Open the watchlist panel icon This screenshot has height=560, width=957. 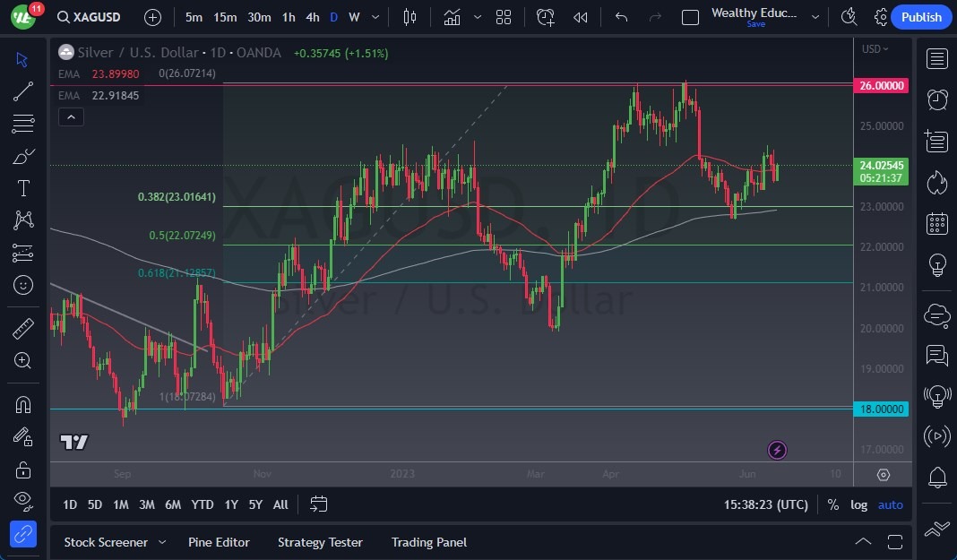pos(937,59)
